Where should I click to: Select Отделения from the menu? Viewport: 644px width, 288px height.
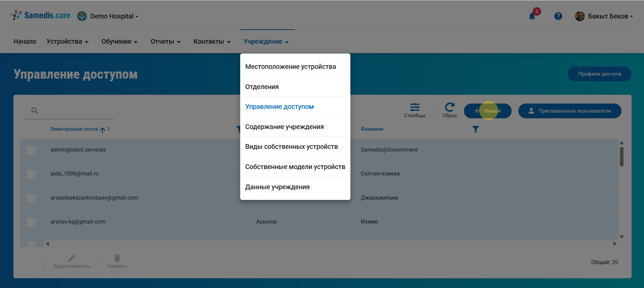tap(262, 87)
